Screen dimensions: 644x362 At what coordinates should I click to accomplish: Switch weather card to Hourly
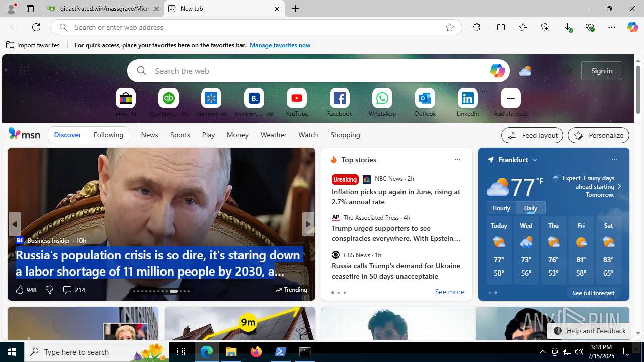501,208
